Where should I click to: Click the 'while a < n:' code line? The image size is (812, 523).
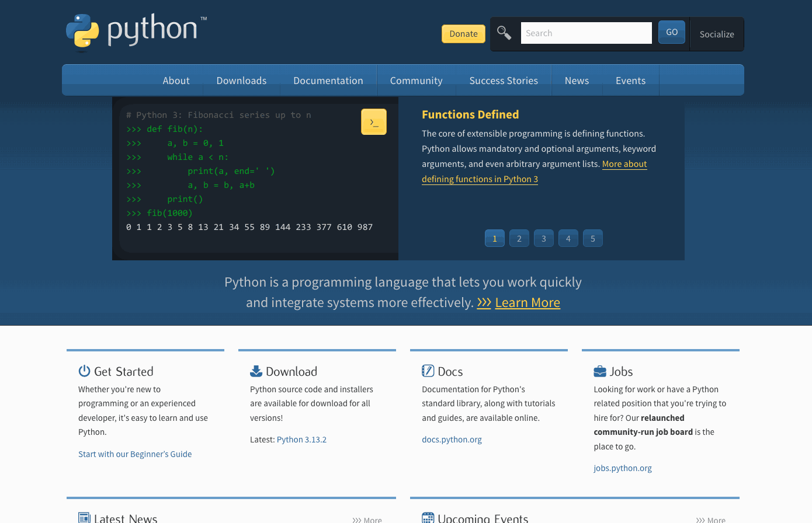(x=178, y=157)
